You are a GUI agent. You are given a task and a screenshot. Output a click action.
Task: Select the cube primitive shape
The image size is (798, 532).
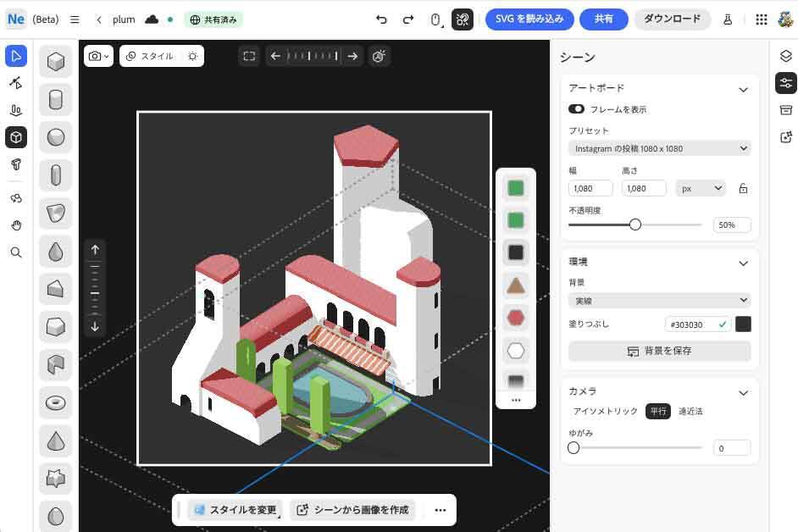[56, 62]
